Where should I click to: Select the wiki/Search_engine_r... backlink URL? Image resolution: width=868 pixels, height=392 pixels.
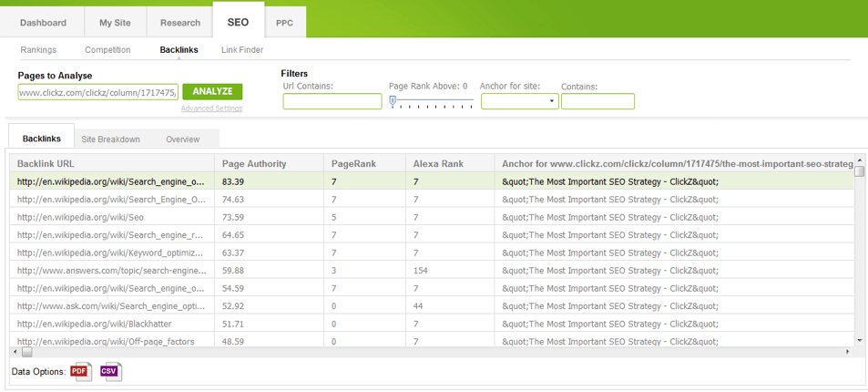pos(112,235)
